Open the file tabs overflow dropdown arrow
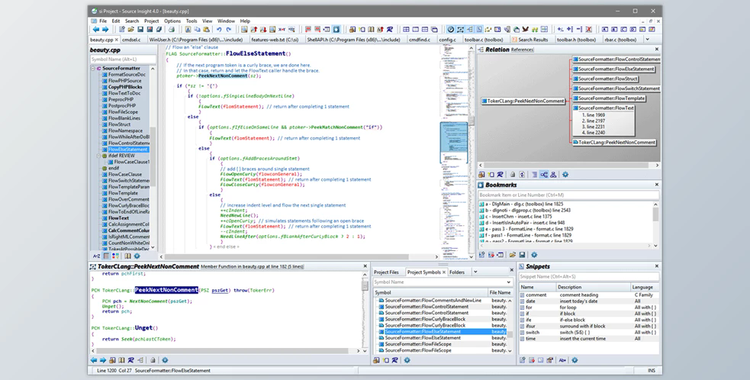 pos(648,40)
